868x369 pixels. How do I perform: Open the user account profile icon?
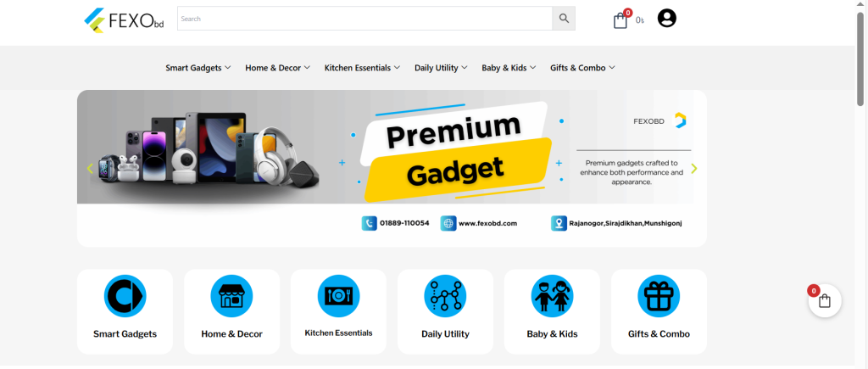click(667, 19)
